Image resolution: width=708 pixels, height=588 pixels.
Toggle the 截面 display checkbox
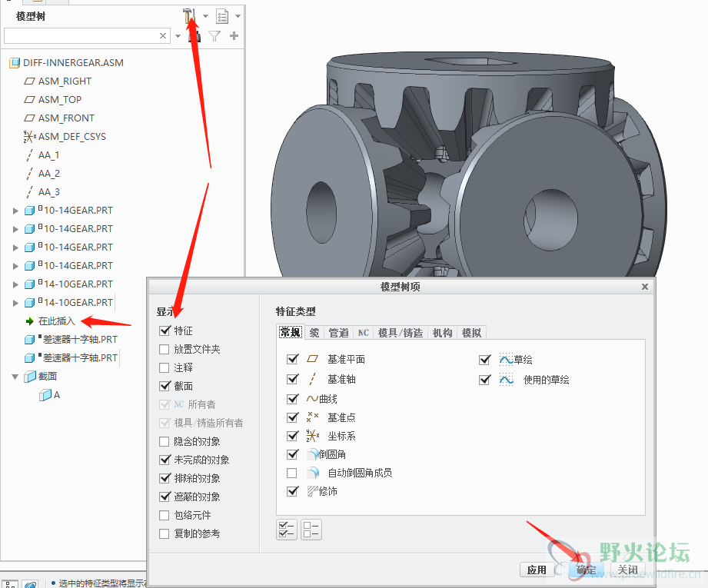pos(165,386)
